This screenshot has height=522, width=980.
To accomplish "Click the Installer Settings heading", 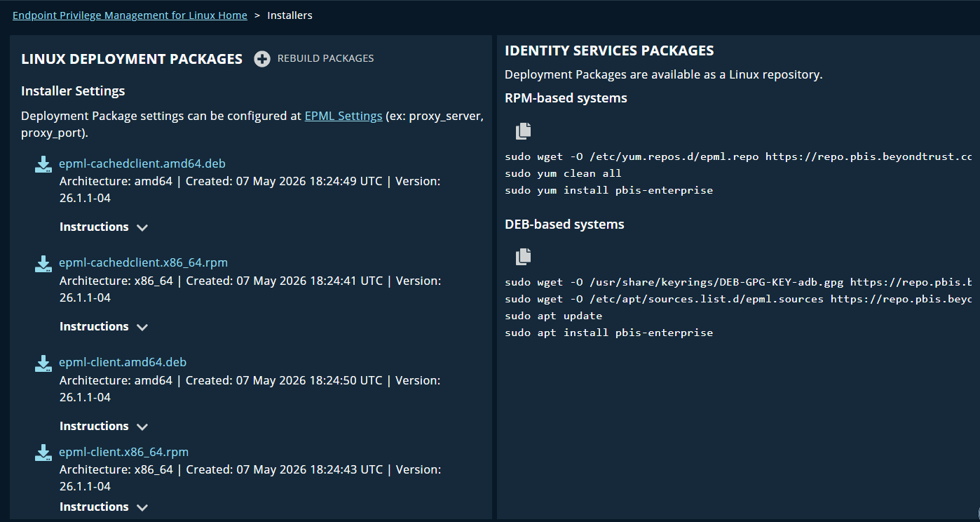I will coord(73,91).
